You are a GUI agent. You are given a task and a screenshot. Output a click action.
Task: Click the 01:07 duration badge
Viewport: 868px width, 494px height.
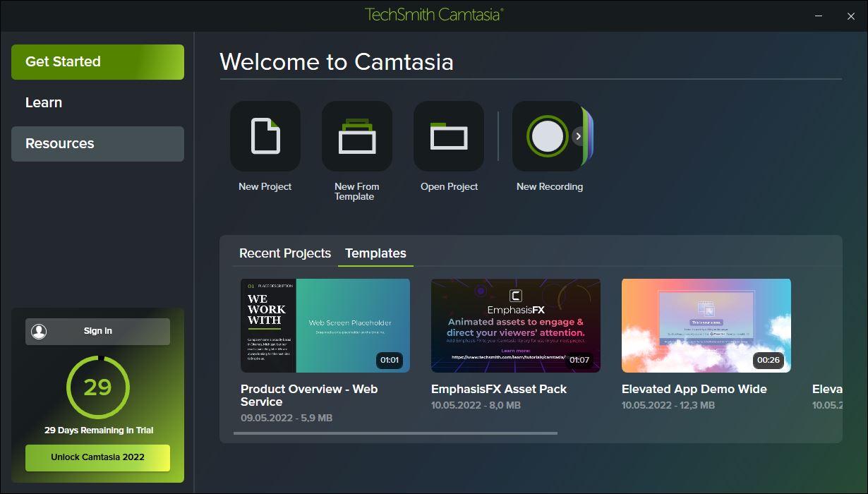pyautogui.click(x=579, y=360)
